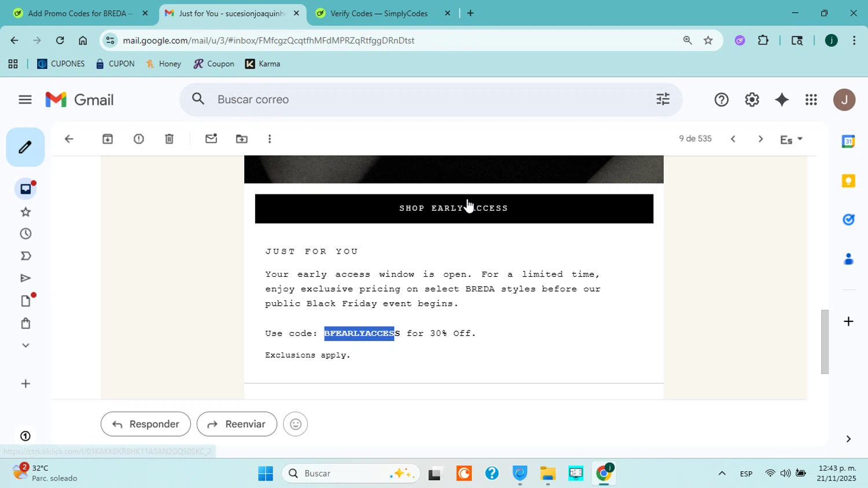Open Honey bookmark
The width and height of the screenshot is (868, 488).
(163, 64)
